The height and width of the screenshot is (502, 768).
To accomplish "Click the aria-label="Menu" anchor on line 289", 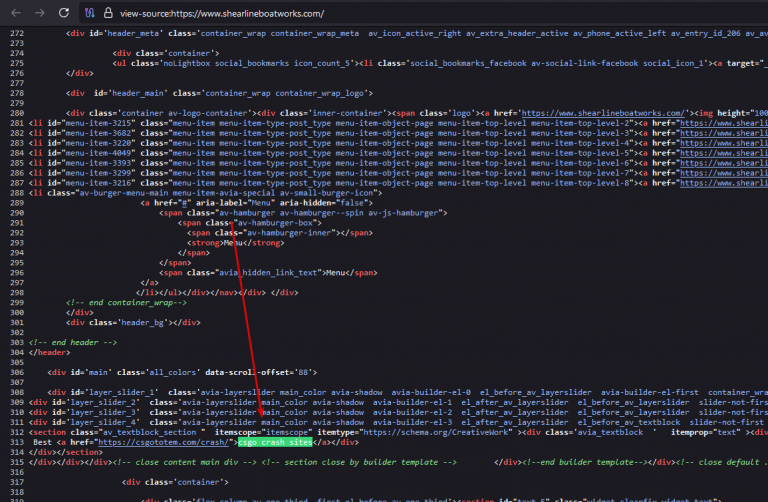I will [x=257, y=203].
